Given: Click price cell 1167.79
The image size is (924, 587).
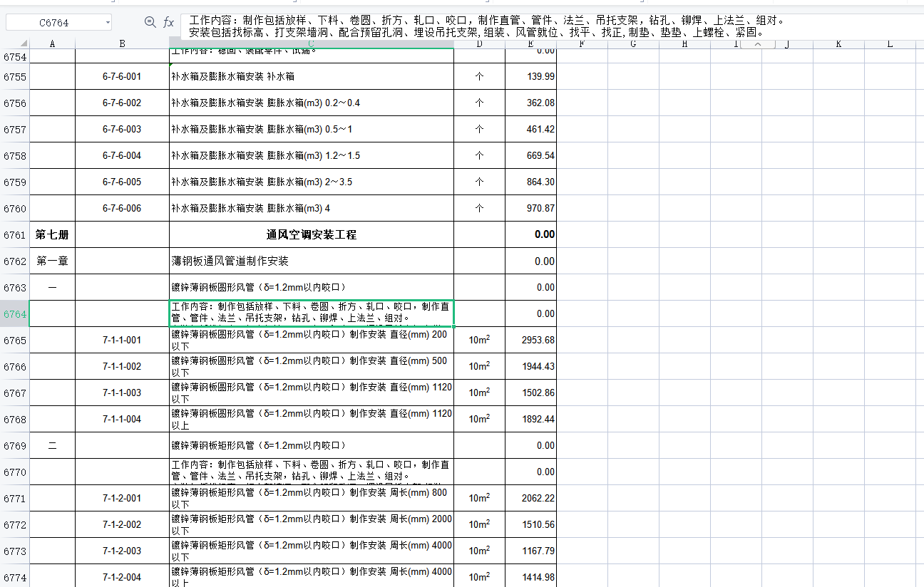Looking at the screenshot, I should (530, 551).
